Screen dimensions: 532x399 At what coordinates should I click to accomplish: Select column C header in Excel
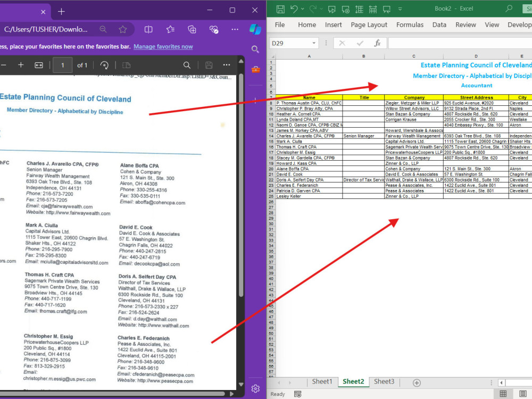click(x=413, y=56)
